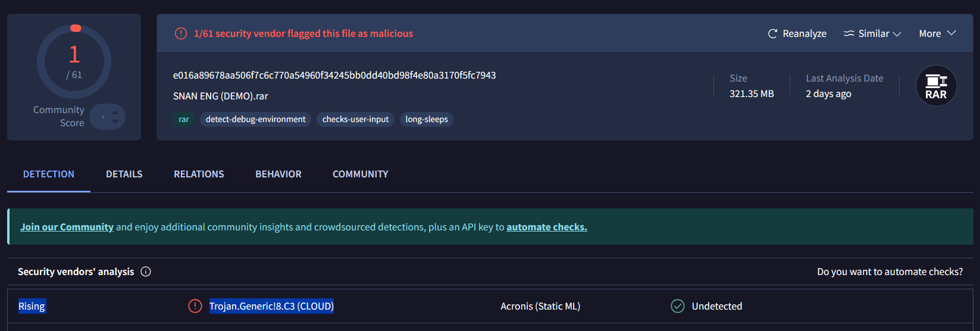Click the red alert icon next to Trojan.Generic!8.C3
Image resolution: width=980 pixels, height=331 pixels.
coord(195,306)
